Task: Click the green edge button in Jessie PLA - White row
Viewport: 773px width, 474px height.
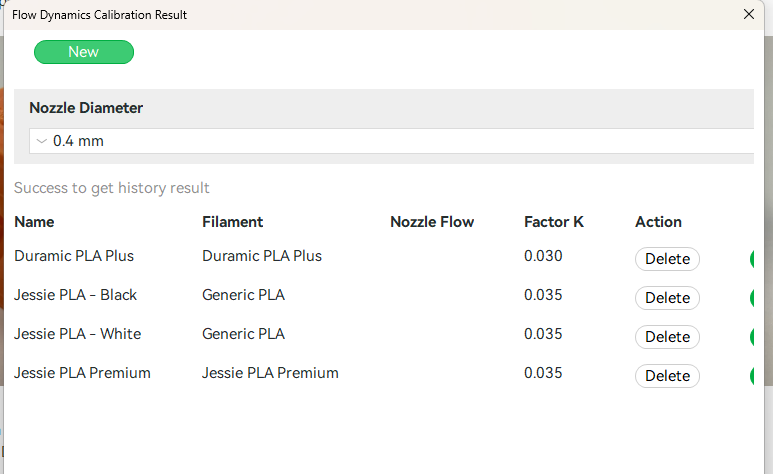Action: click(752, 337)
